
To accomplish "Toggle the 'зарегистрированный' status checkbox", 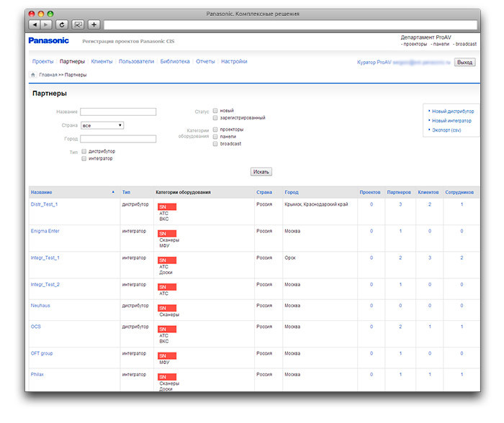I will pyautogui.click(x=215, y=118).
